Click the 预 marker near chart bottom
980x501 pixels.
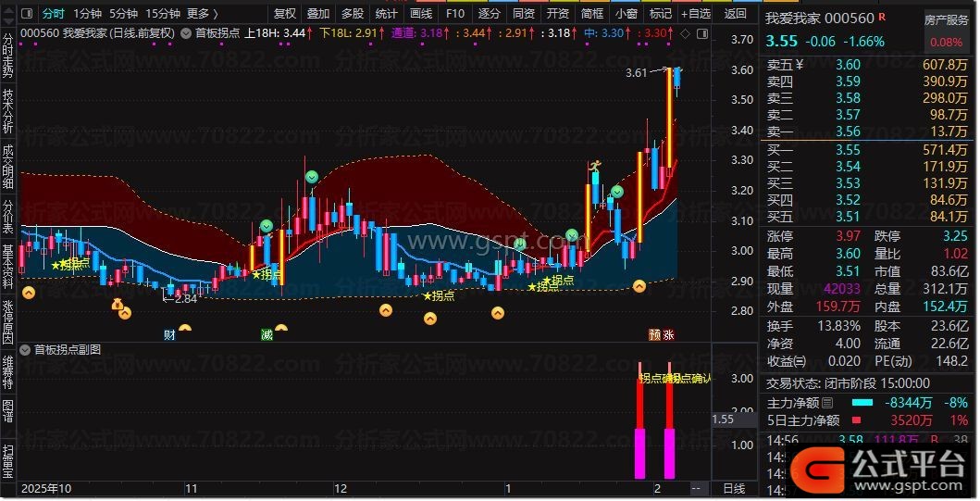[654, 333]
